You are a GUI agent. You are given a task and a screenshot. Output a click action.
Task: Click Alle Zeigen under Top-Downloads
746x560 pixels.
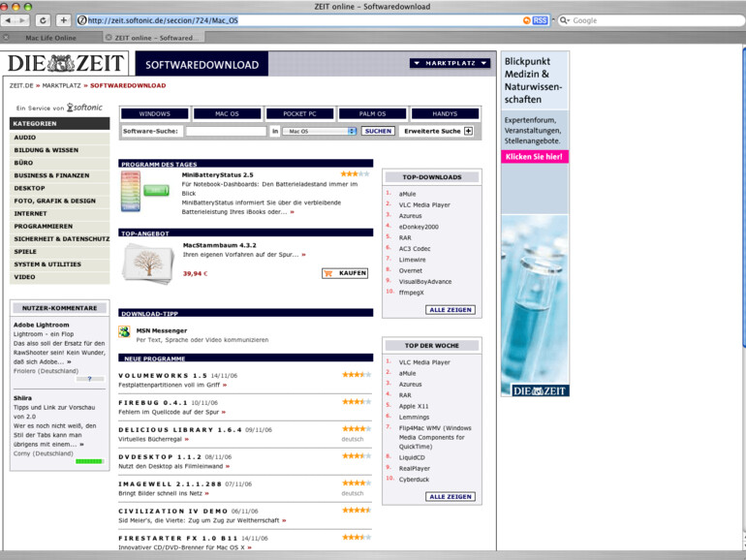pos(451,310)
